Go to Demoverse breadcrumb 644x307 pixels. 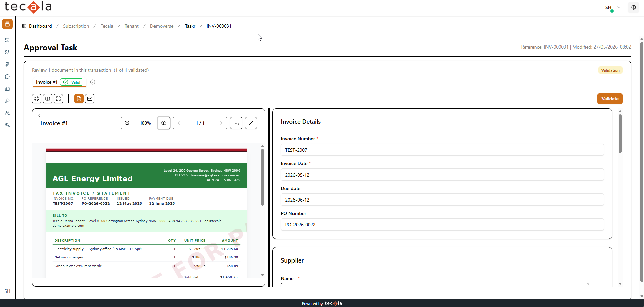click(162, 26)
